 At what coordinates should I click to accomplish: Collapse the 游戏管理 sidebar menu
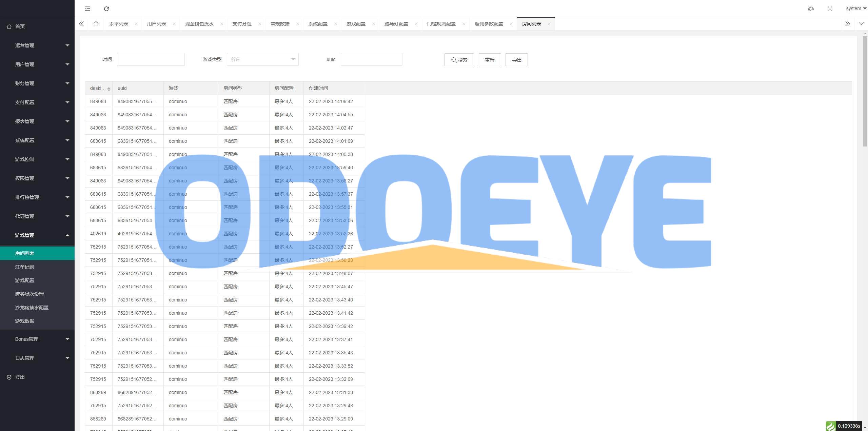click(x=37, y=235)
